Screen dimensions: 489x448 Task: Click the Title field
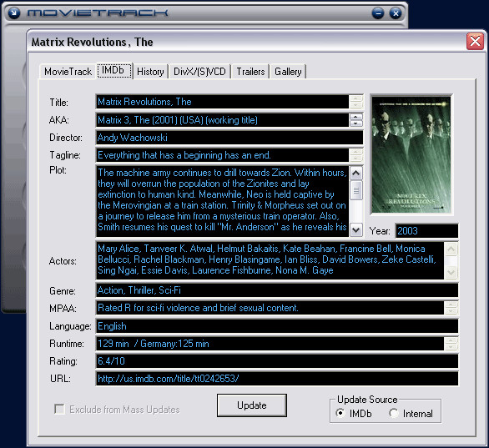(x=222, y=102)
